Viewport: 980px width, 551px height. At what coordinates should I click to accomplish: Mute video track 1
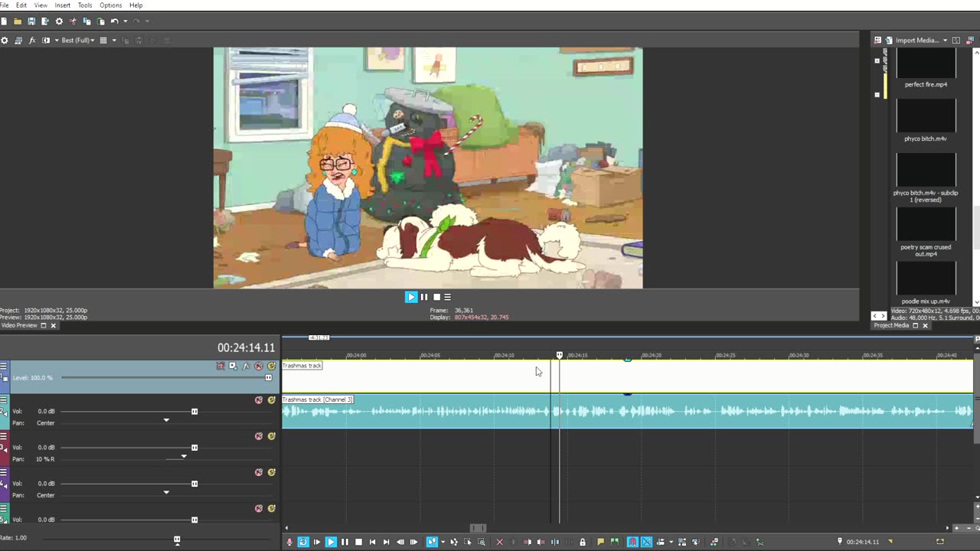[x=259, y=366]
